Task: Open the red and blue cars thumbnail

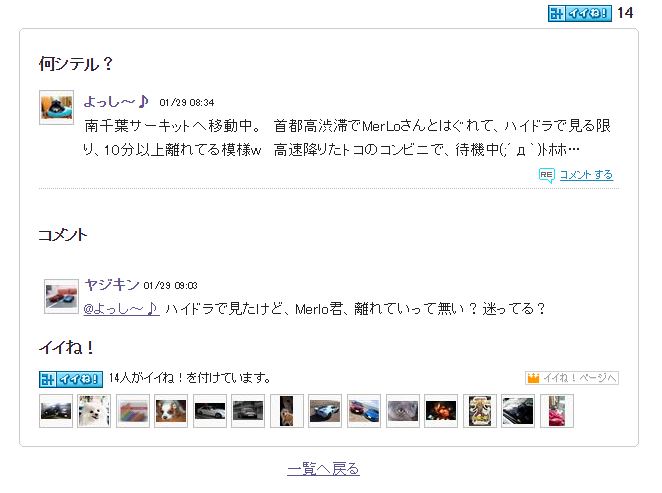Action: (x=364, y=411)
